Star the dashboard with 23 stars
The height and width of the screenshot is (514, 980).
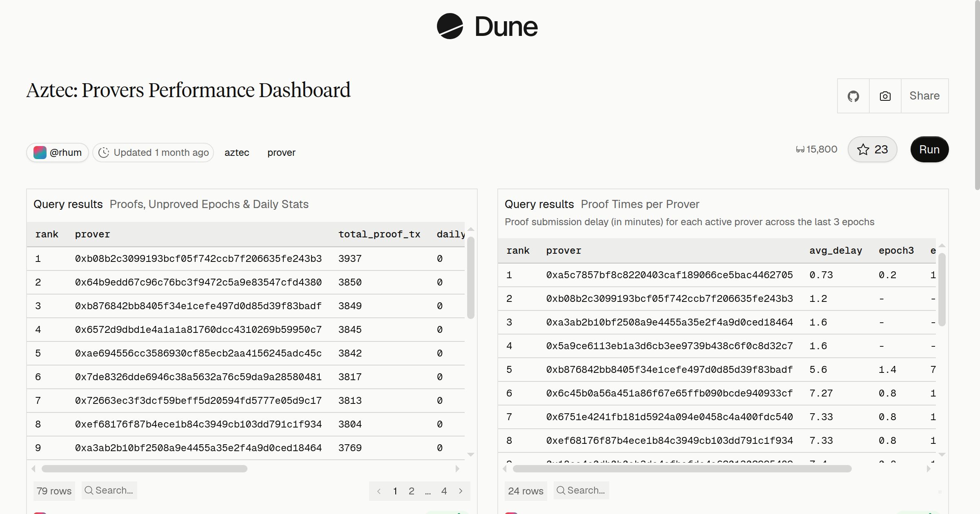[x=872, y=149]
